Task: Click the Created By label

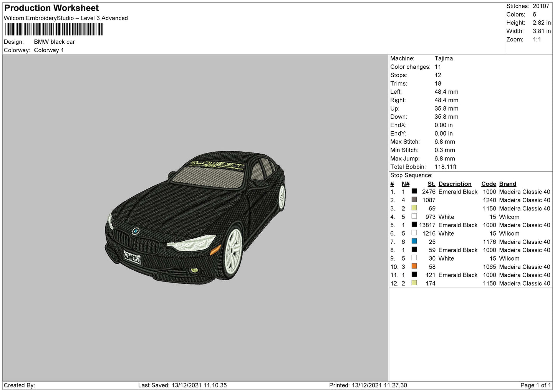Action: tap(19, 385)
